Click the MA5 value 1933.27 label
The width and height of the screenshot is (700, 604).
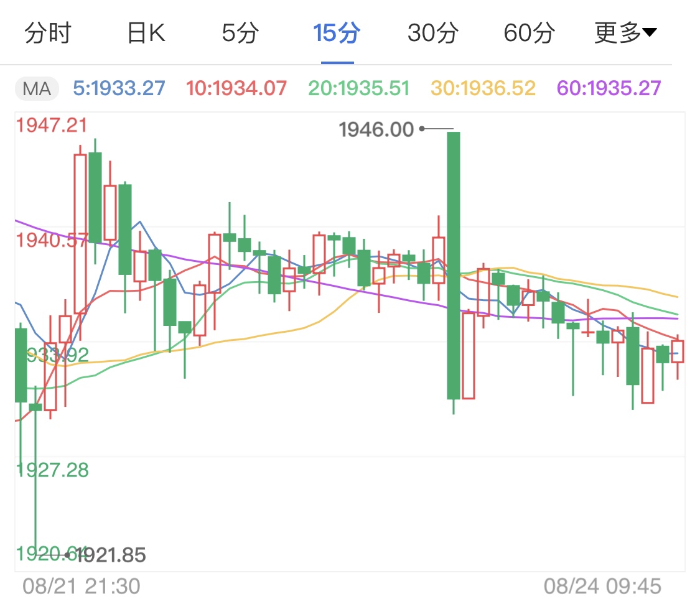[119, 89]
